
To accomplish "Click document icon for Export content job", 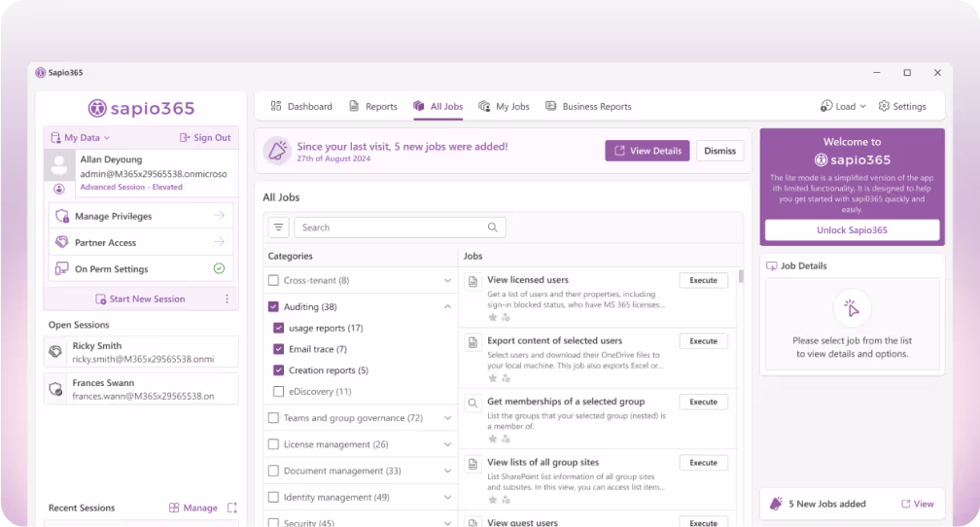I will point(473,342).
